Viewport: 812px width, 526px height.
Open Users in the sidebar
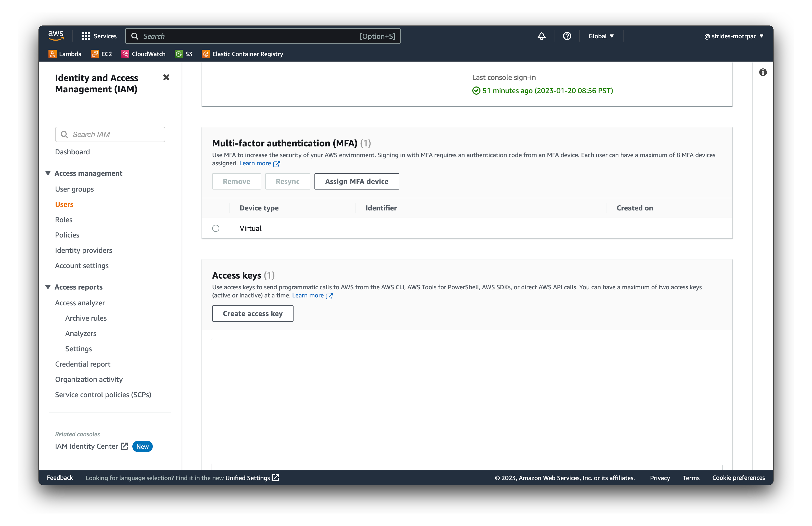click(x=64, y=205)
